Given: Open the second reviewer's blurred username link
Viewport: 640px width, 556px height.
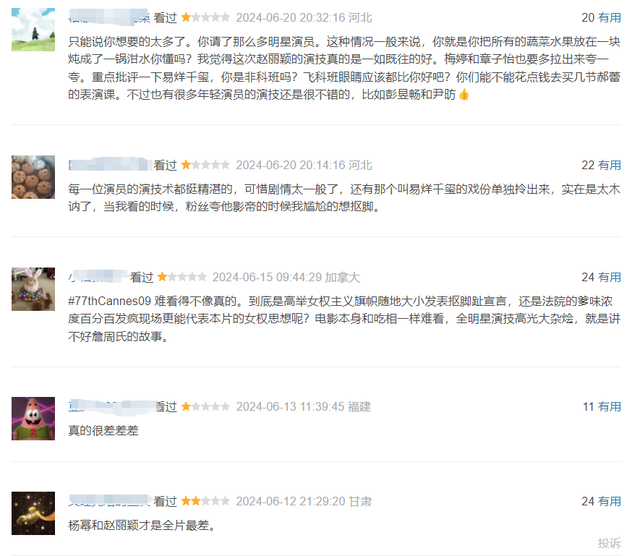Looking at the screenshot, I should click(109, 165).
